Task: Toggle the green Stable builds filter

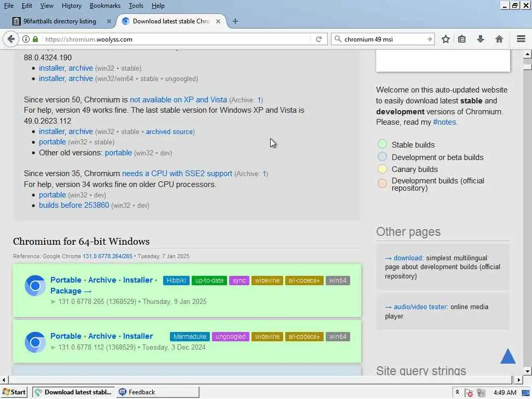Action: (382, 144)
